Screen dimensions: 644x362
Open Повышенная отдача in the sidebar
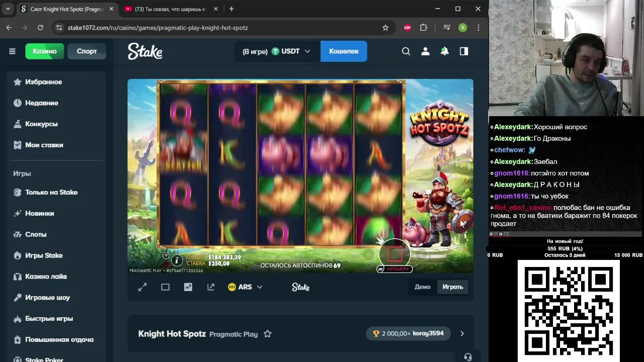tap(56, 340)
